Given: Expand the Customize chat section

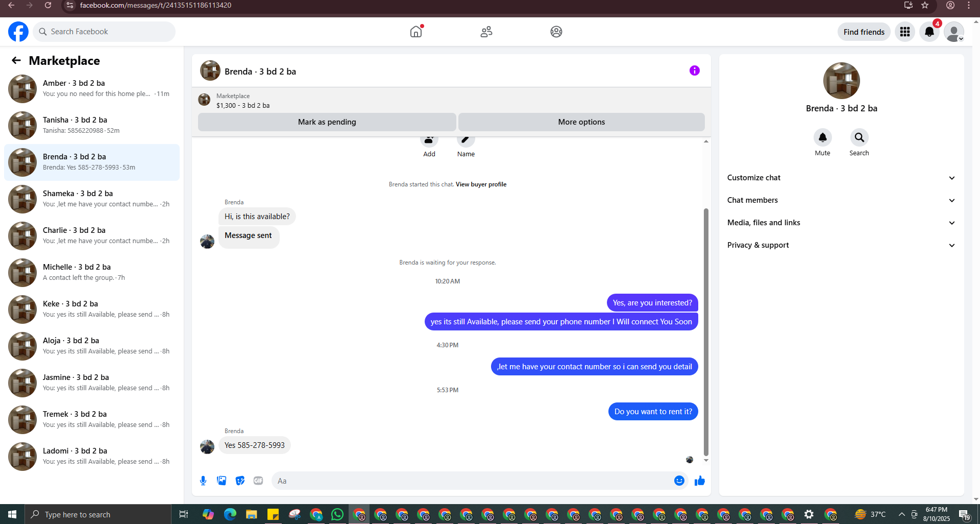Looking at the screenshot, I should (841, 178).
